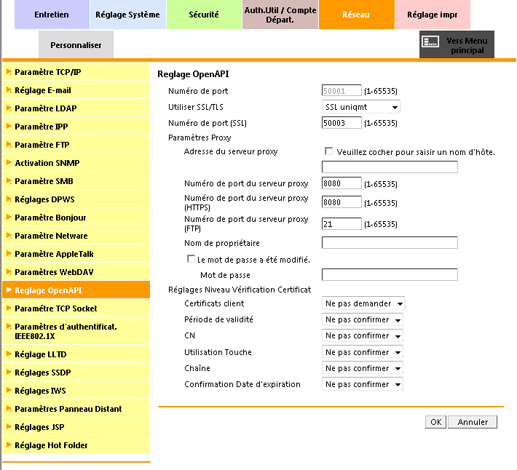This screenshot has width=517, height=470.
Task: Open the CN dropdown
Action: (363, 335)
